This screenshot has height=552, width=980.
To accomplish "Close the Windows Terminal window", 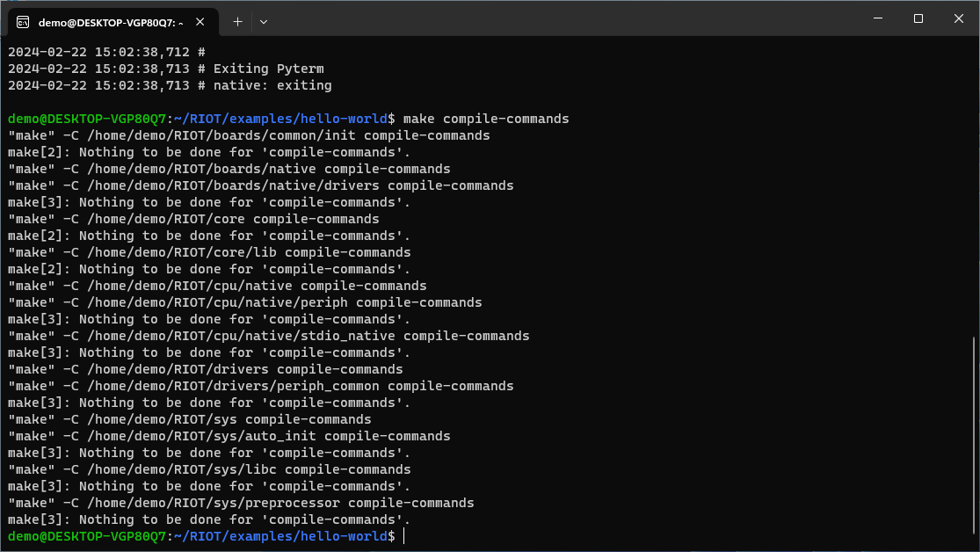I will [x=958, y=18].
